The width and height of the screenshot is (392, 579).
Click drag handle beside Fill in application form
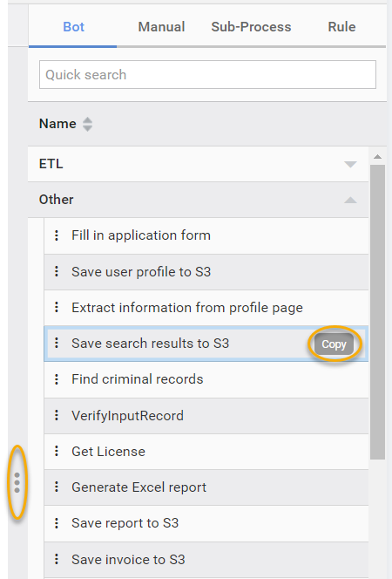[x=57, y=235]
